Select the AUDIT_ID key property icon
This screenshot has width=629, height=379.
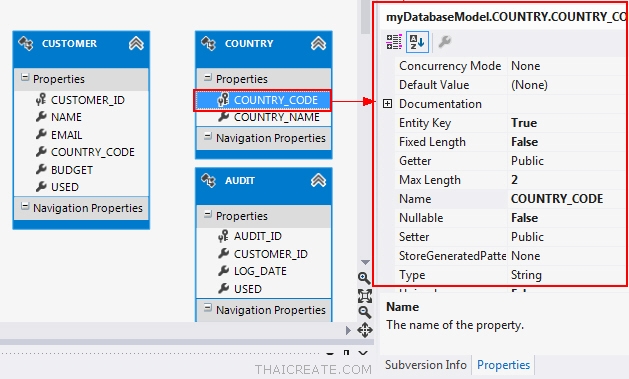(223, 236)
